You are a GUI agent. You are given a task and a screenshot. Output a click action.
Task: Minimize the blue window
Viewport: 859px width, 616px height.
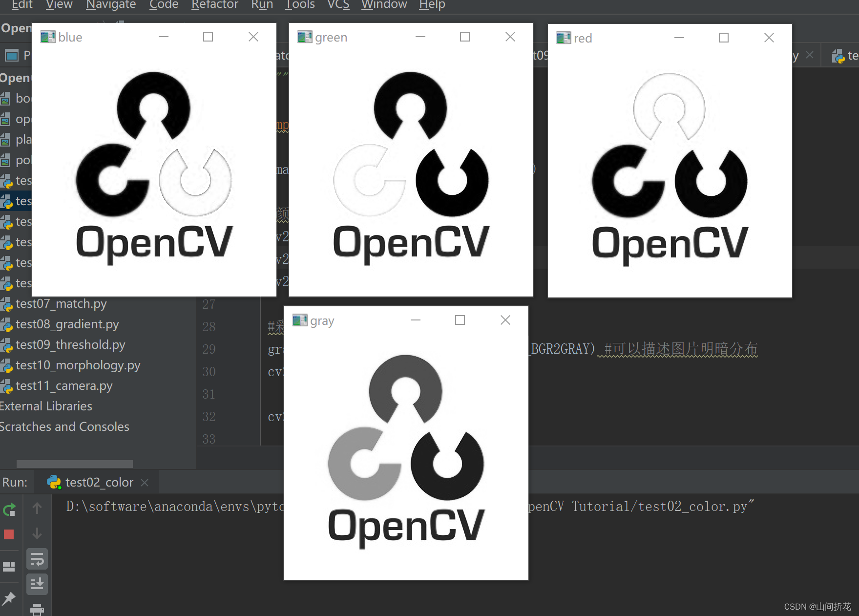pos(164,37)
